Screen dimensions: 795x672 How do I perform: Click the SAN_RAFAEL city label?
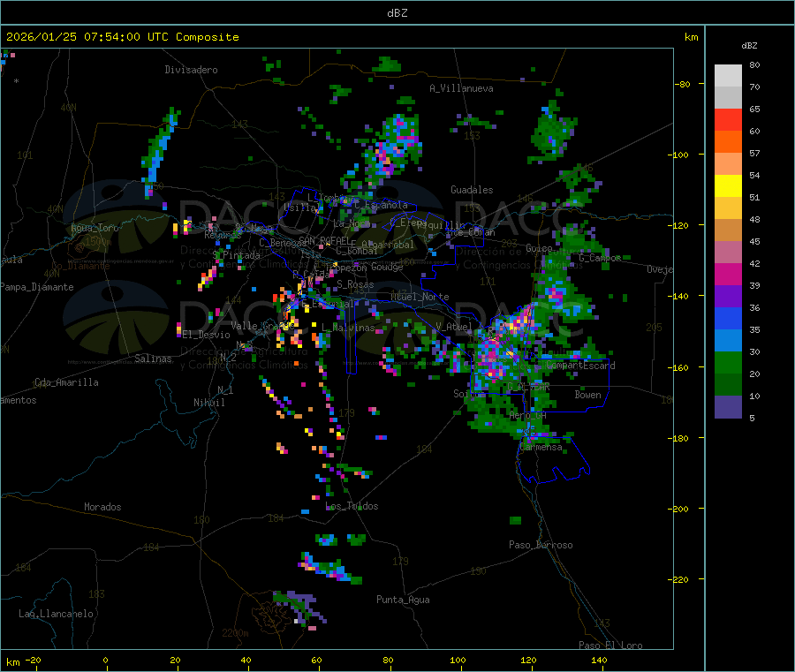[324, 240]
